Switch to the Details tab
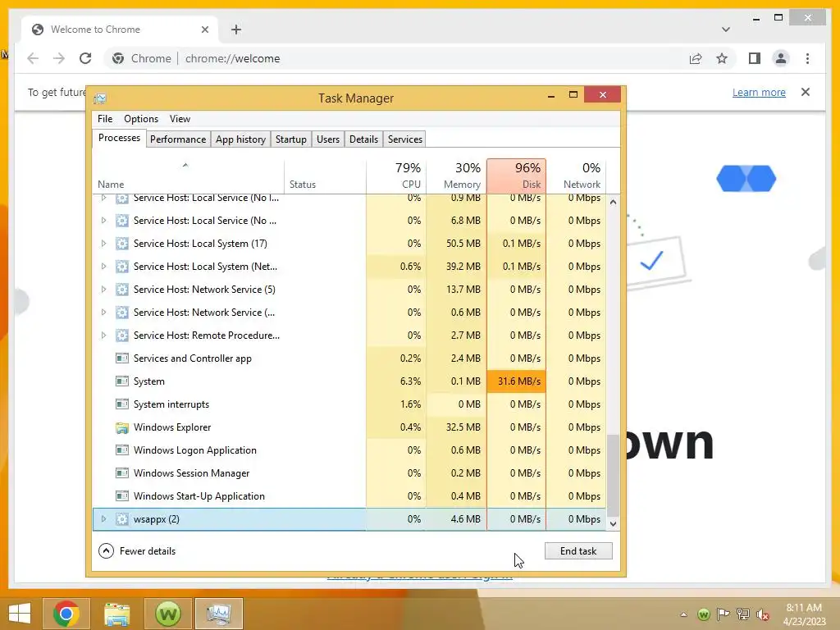The image size is (840, 630). tap(363, 139)
